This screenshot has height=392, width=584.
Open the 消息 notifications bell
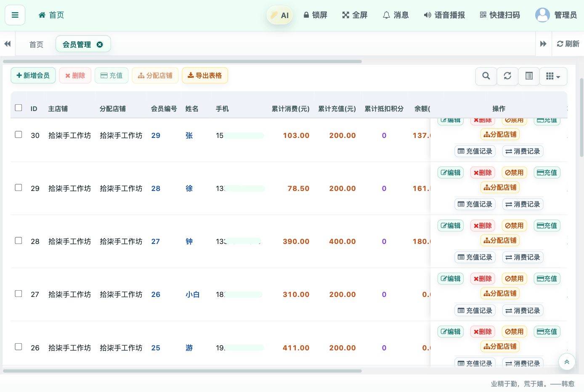[396, 15]
